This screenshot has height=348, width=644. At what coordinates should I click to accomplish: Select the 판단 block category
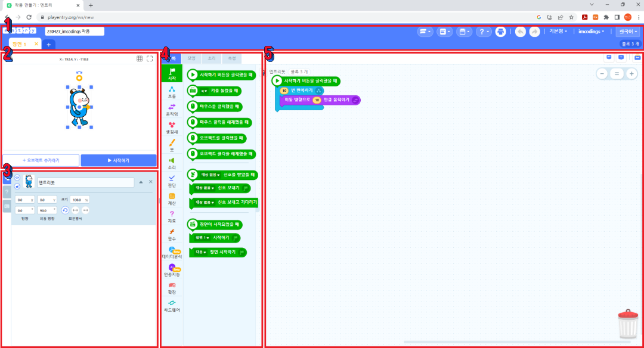(x=172, y=181)
